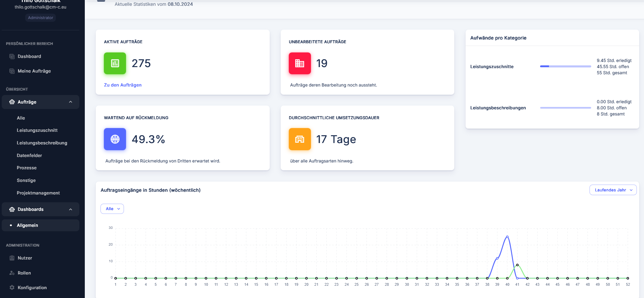
Task: Click the date 08.10.2024
Action: pos(180,4)
